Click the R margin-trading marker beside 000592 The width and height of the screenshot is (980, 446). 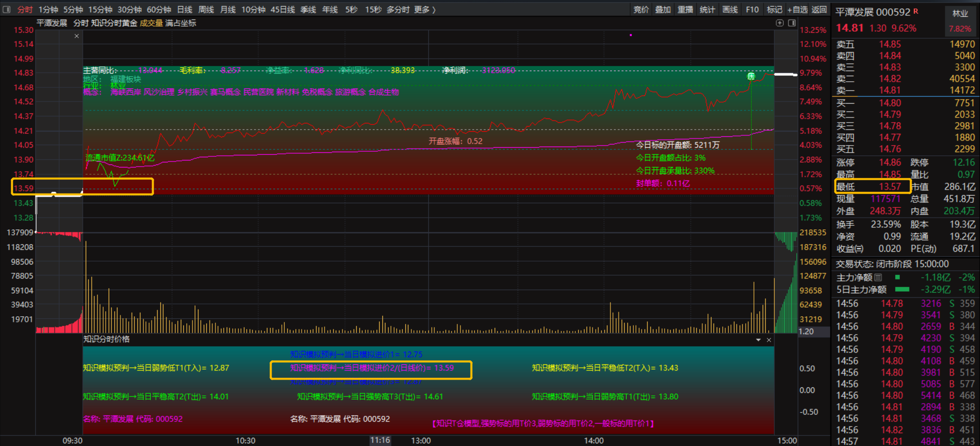pos(916,11)
